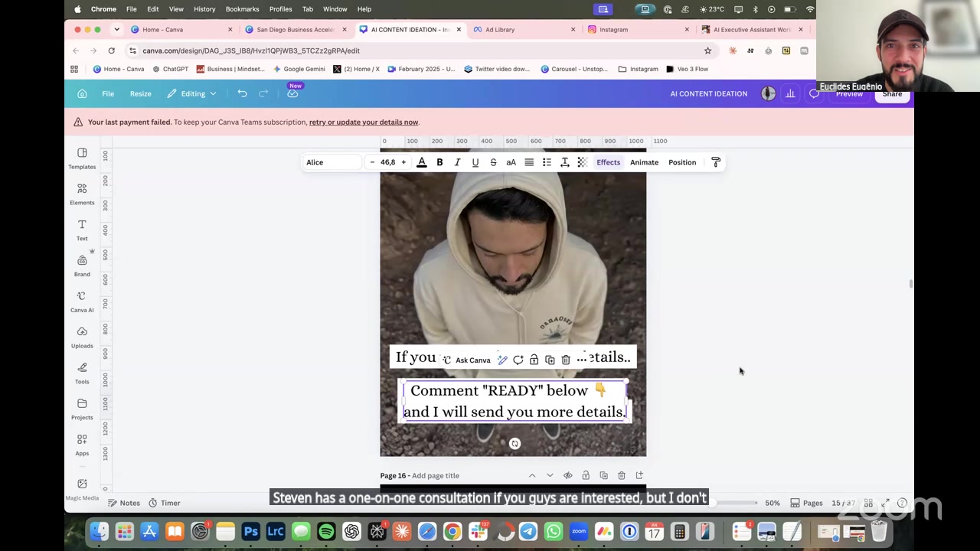Open text spacing options

(x=564, y=162)
